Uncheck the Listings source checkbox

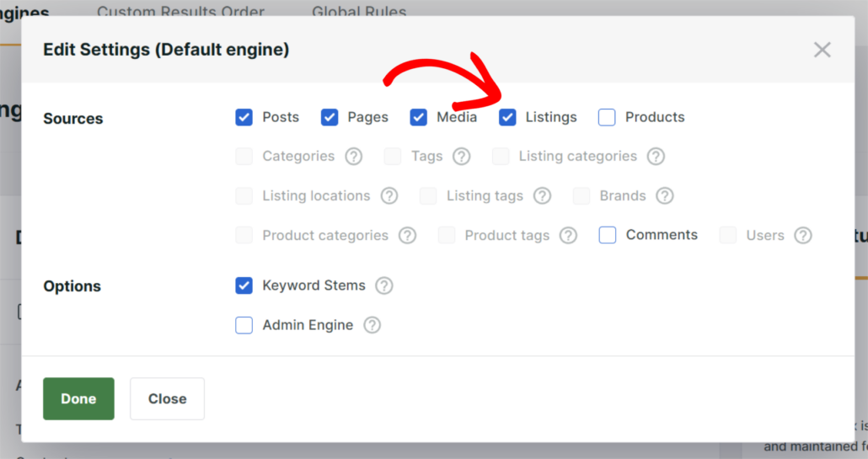point(507,117)
